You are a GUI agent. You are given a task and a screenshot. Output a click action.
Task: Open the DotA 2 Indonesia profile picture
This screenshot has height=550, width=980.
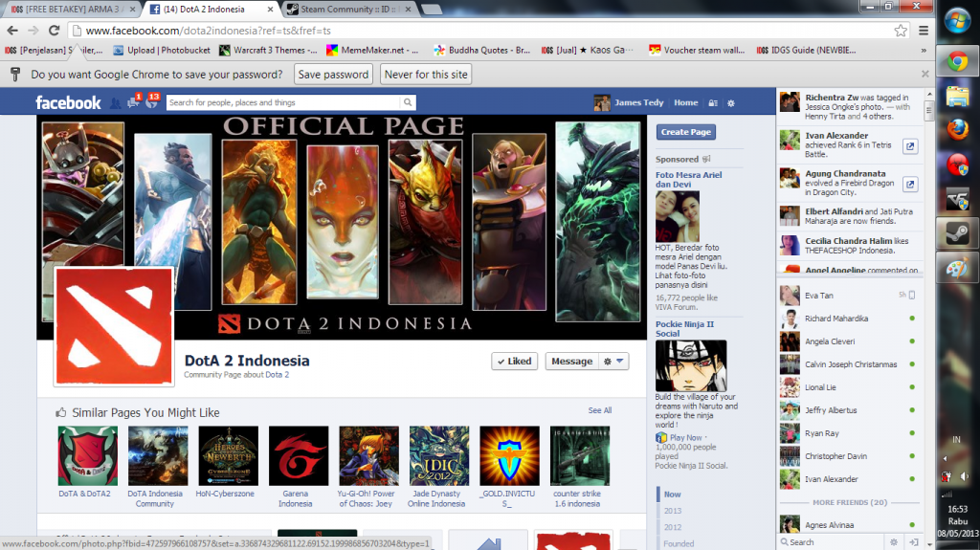point(114,325)
